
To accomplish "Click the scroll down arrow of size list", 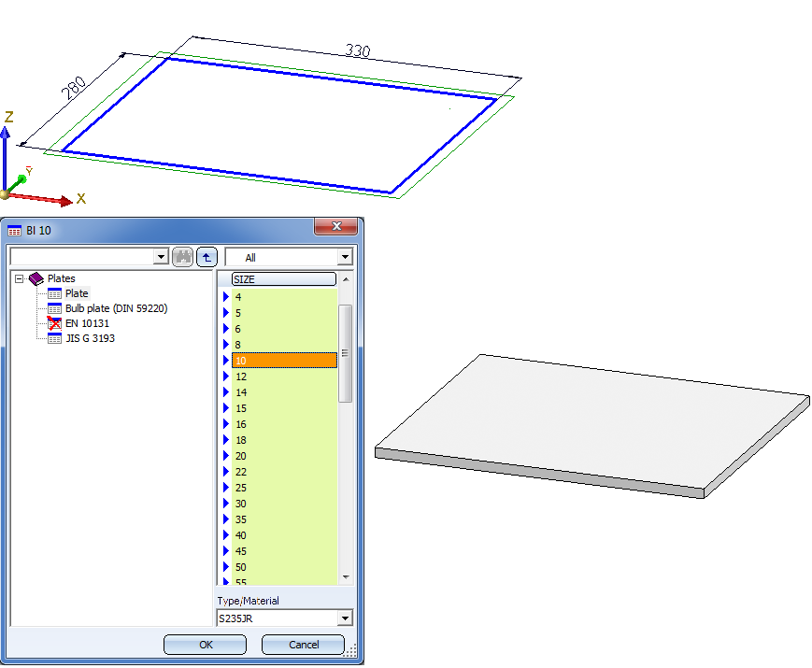I will (346, 576).
